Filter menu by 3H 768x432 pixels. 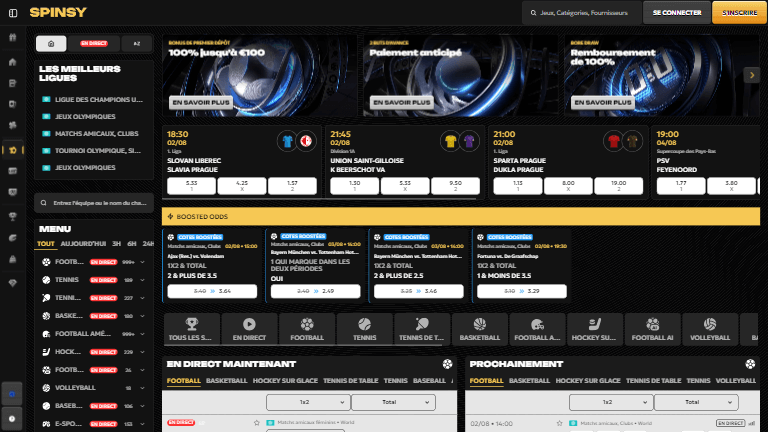(x=116, y=244)
